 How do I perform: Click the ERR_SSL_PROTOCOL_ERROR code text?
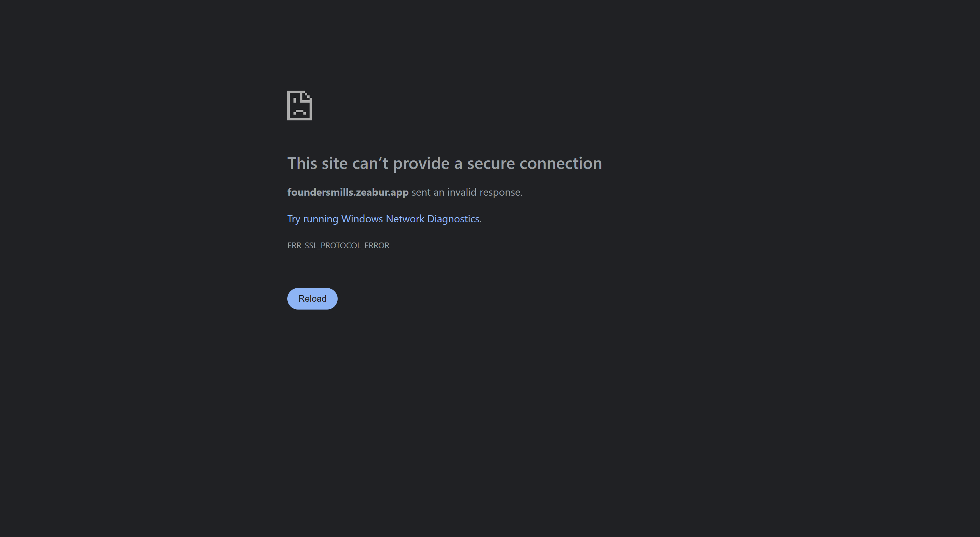[x=338, y=245]
